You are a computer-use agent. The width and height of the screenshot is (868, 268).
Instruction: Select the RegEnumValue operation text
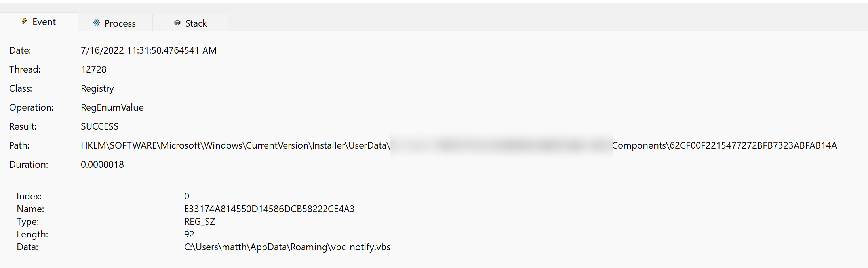pyautogui.click(x=112, y=107)
